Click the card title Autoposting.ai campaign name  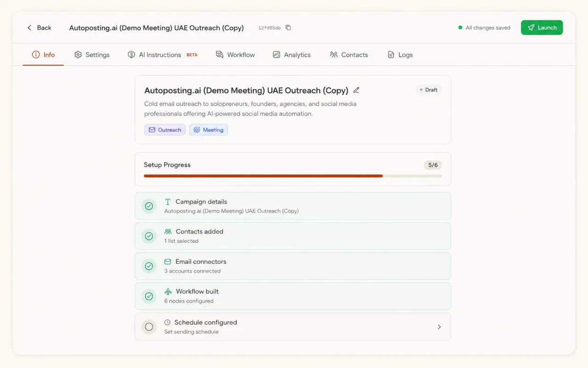pos(246,90)
